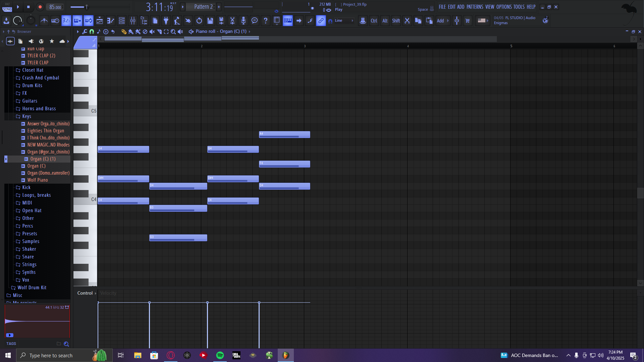This screenshot has height=362, width=644.
Task: Select the draw pencil tool in piano roll
Action: pos(124,32)
